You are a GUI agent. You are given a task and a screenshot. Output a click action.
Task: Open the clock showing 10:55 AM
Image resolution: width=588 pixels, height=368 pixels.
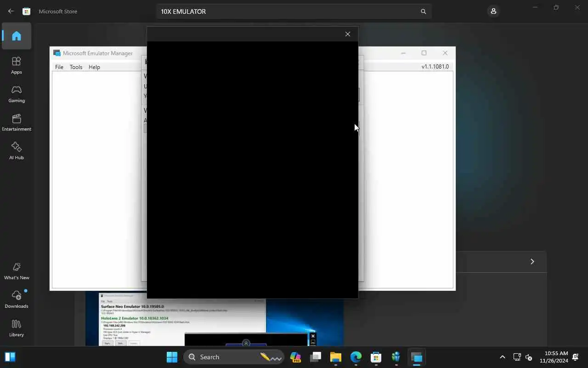554,357
